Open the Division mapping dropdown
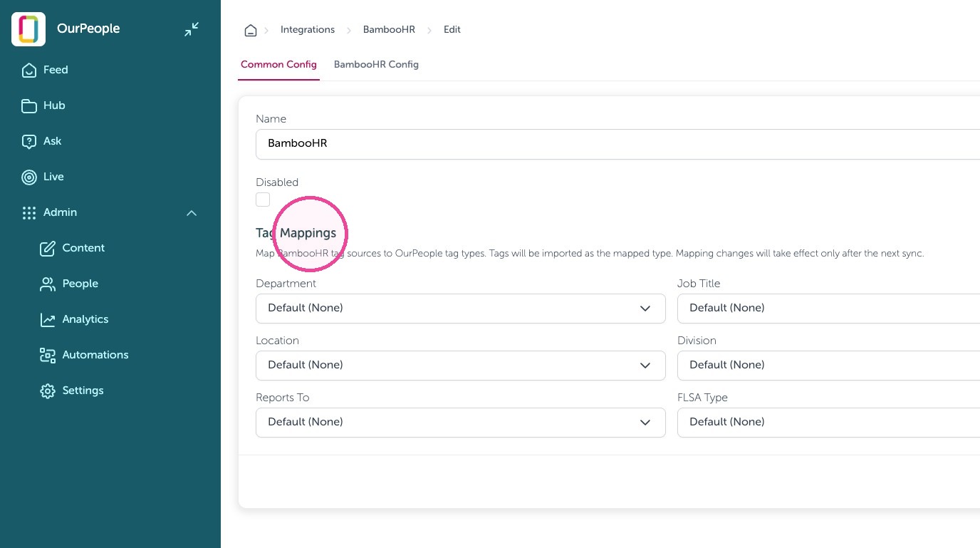Image resolution: width=980 pixels, height=548 pixels. [x=828, y=365]
